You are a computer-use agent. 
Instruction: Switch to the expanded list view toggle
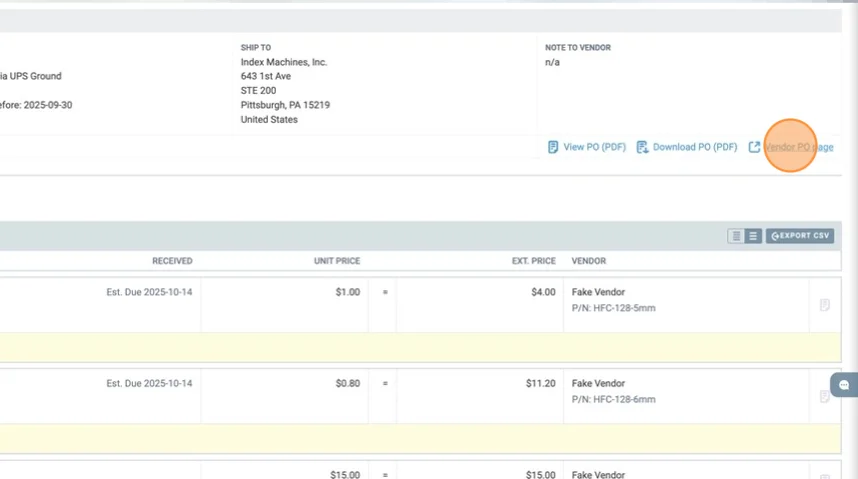pos(753,236)
